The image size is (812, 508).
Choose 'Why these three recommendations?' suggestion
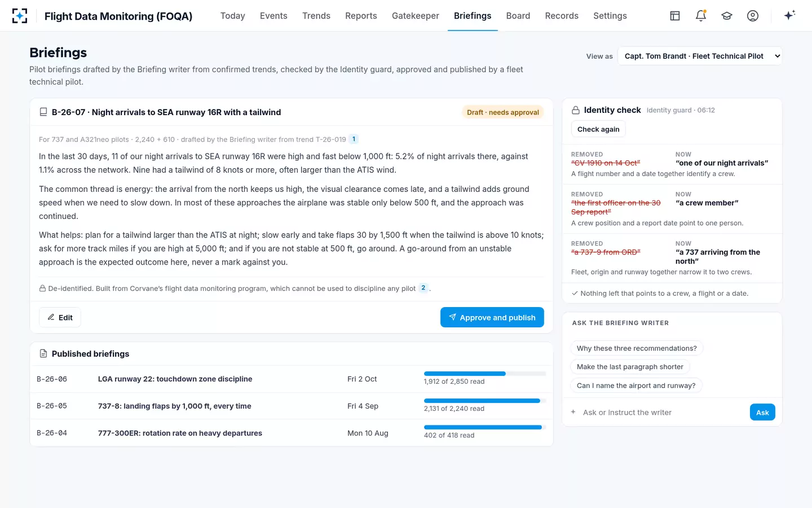pyautogui.click(x=637, y=348)
